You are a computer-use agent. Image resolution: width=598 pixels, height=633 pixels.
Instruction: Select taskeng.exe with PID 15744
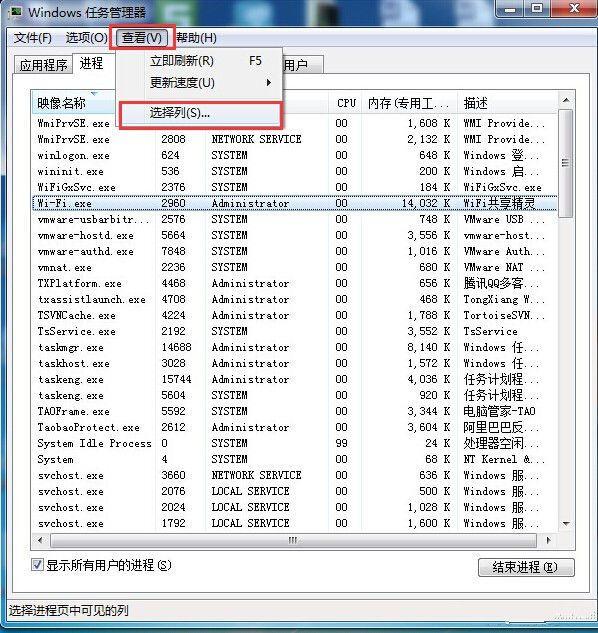tap(295, 379)
